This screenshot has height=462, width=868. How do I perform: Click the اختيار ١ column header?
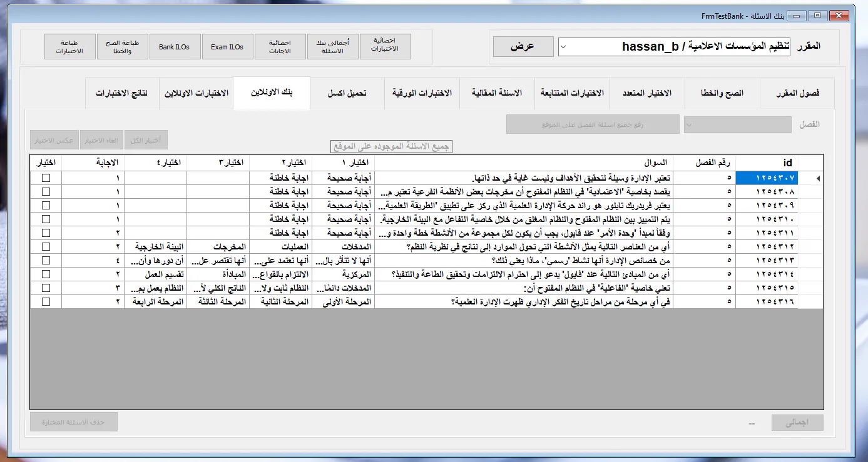[x=342, y=163]
